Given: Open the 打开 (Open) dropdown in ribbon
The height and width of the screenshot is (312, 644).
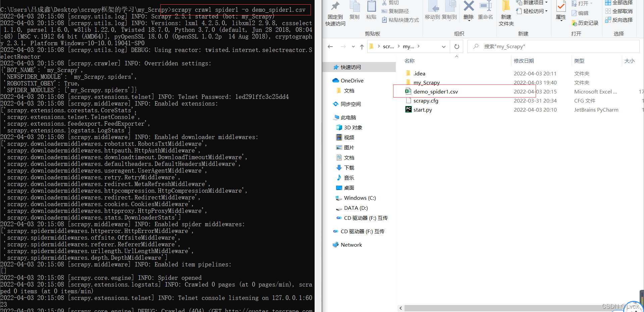Looking at the screenshot, I should pyautogui.click(x=582, y=3).
